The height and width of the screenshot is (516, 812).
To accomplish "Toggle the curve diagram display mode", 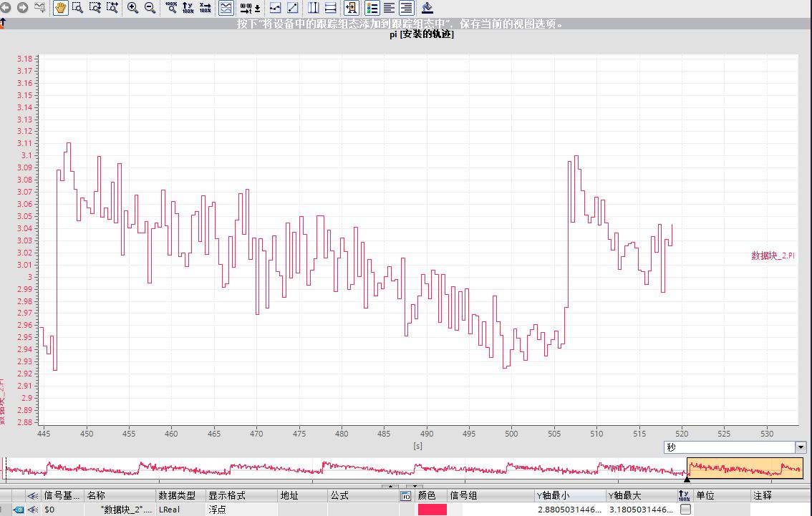I will pyautogui.click(x=226, y=9).
